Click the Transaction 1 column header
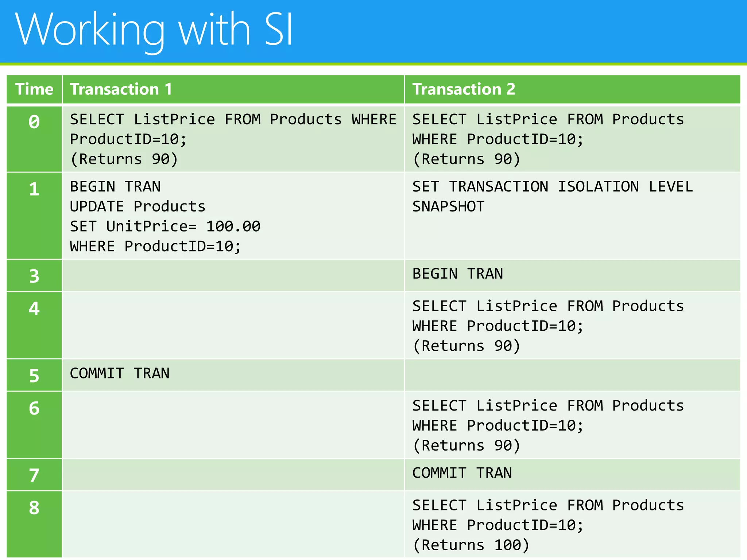Viewport: 747px width, 560px height. [121, 89]
